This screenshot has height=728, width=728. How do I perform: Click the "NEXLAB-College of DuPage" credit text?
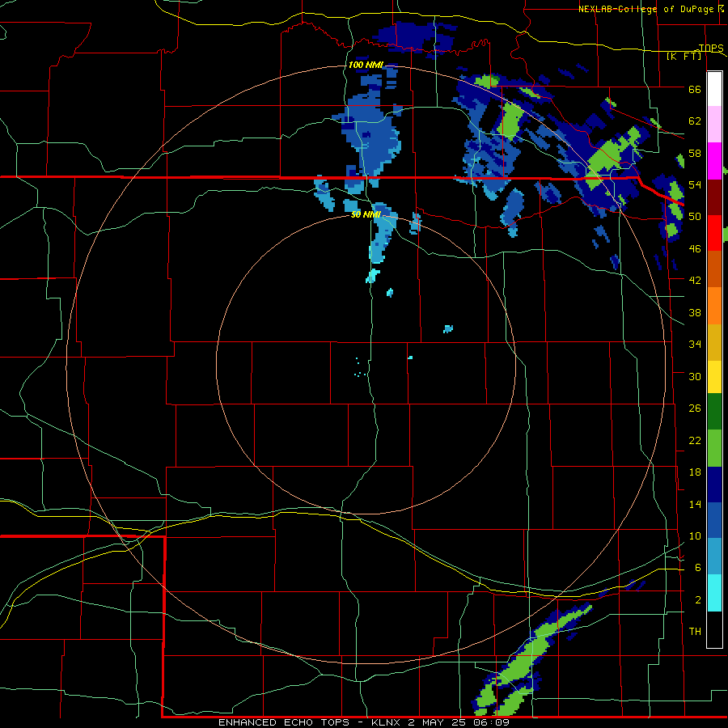645,9
